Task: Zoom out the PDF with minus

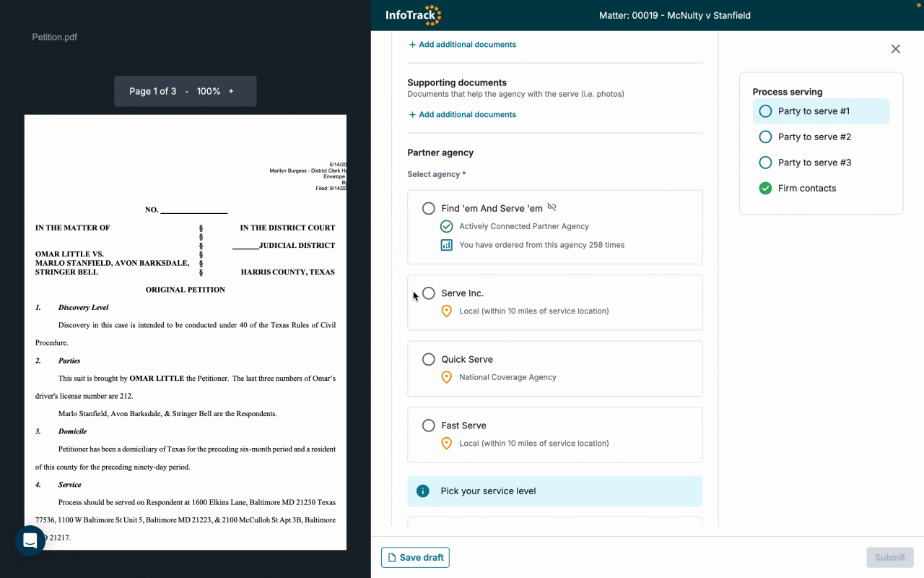Action: click(187, 91)
